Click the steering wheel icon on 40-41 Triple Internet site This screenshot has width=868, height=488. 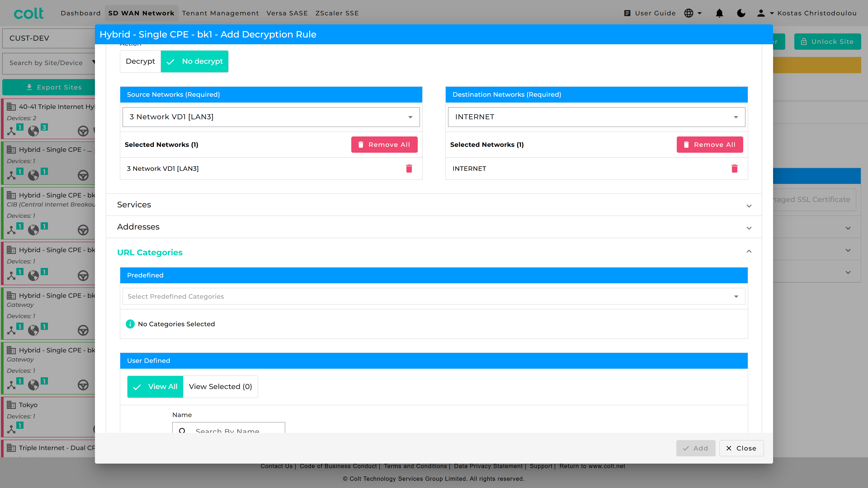[x=83, y=131]
